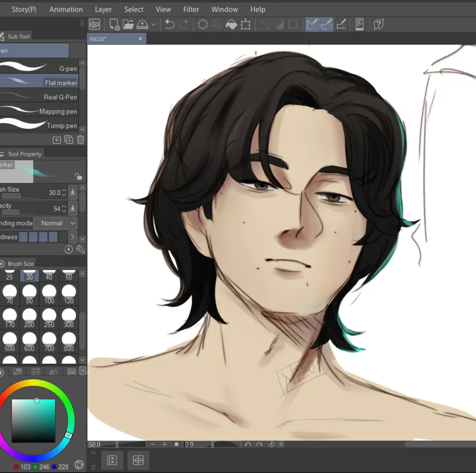This screenshot has height=473, width=476.
Task: Open the Filter menu
Action: pos(191,9)
